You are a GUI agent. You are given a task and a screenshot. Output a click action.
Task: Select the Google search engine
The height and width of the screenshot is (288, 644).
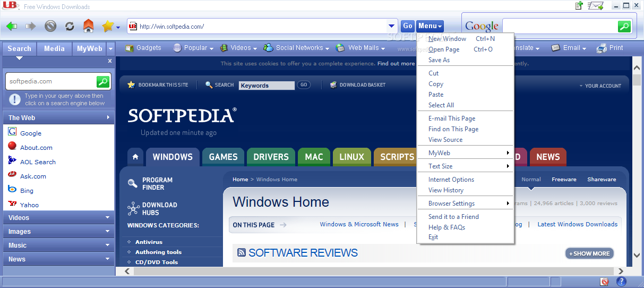pyautogui.click(x=31, y=133)
